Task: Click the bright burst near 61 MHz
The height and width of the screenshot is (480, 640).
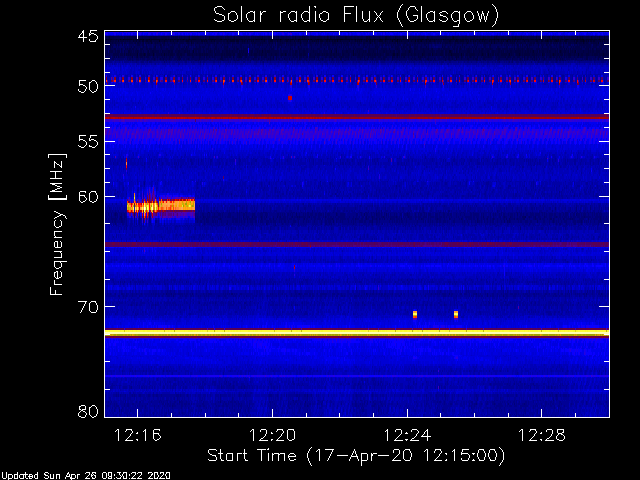Action: (161, 206)
